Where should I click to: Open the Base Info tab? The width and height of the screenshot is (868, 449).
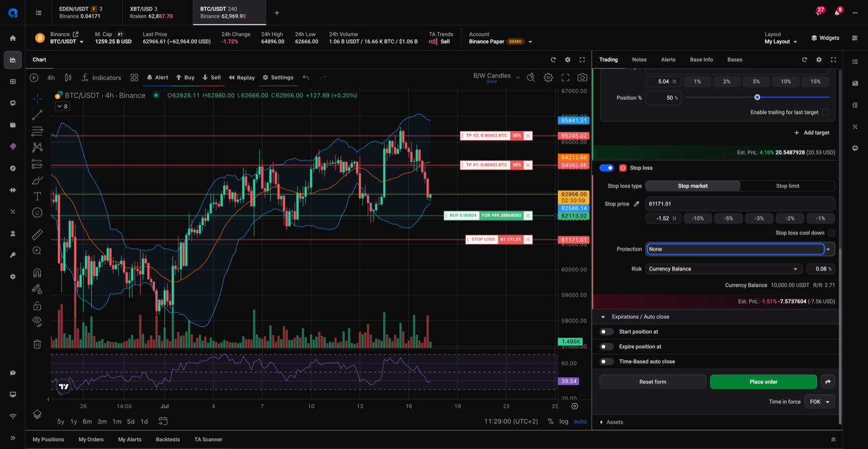(x=701, y=60)
